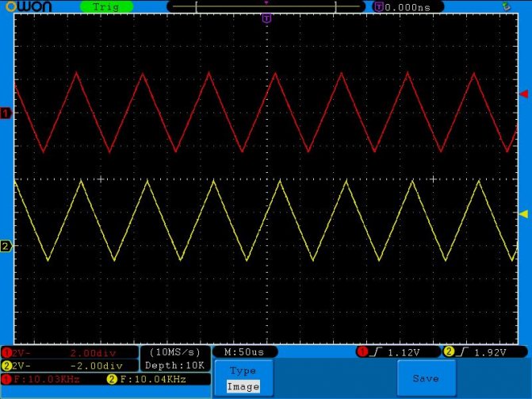Viewport: 532px width, 399px height.
Task: Click channel 1 trigger level 1.12V
Action: pyautogui.click(x=404, y=352)
